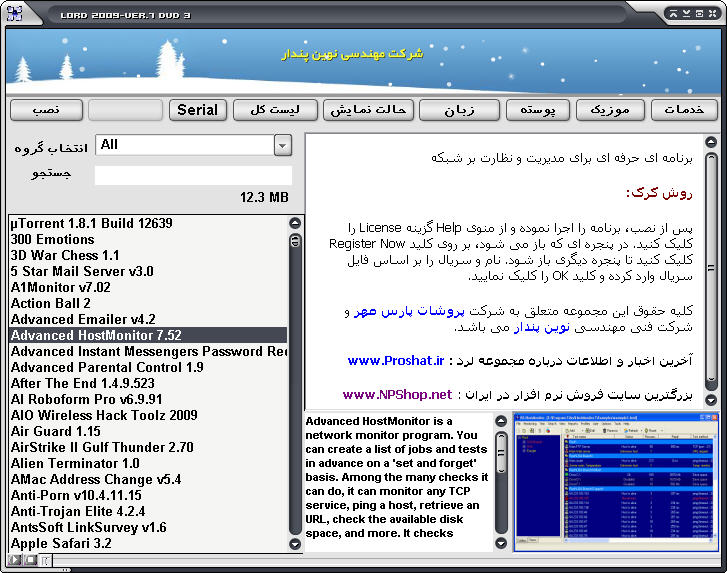Open the www.NPShop.net link
The width and height of the screenshot is (727, 573).
397,395
